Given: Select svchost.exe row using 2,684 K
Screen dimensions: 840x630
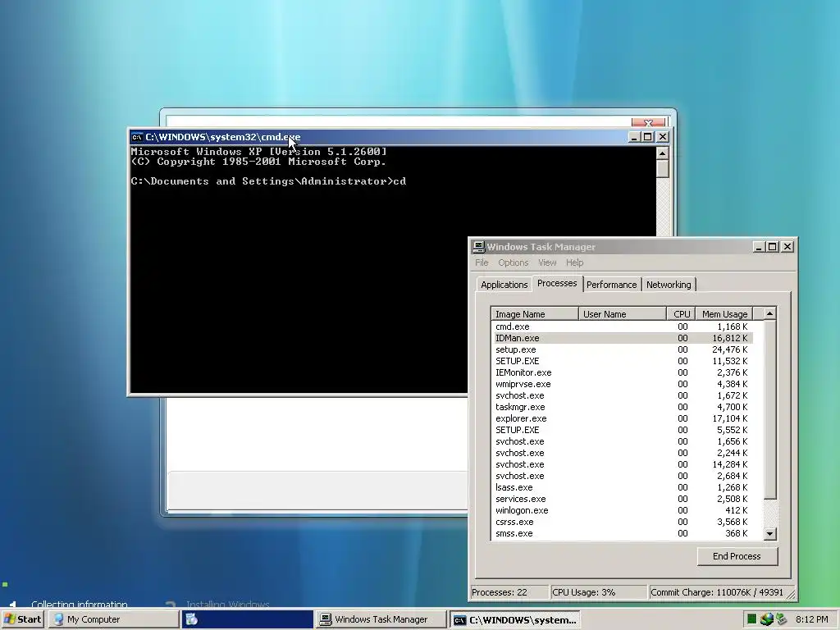Looking at the screenshot, I should pyautogui.click(x=622, y=477).
